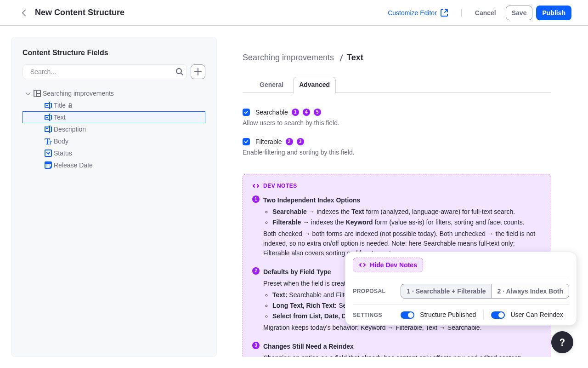The image size is (588, 368).
Task: Select the Text field in the tree
Action: 114,117
